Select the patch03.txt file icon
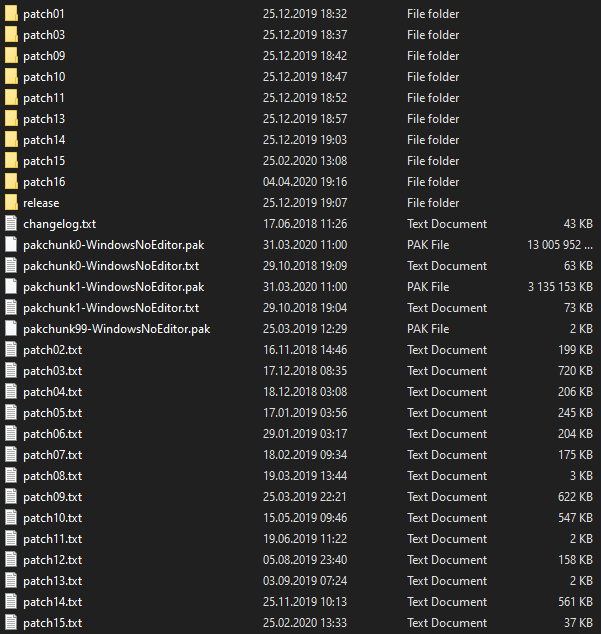This screenshot has width=601, height=634. pyautogui.click(x=11, y=371)
